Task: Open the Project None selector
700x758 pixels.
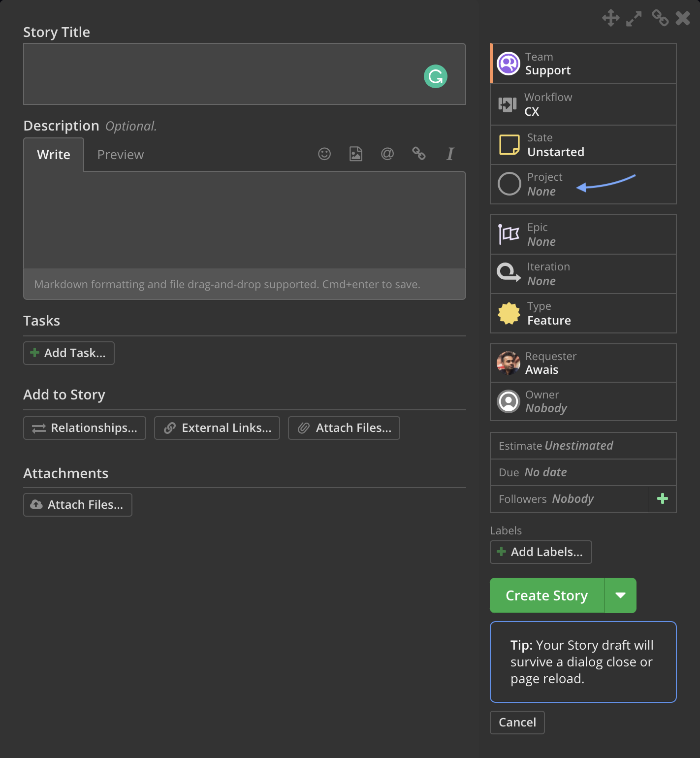Action: pos(583,184)
